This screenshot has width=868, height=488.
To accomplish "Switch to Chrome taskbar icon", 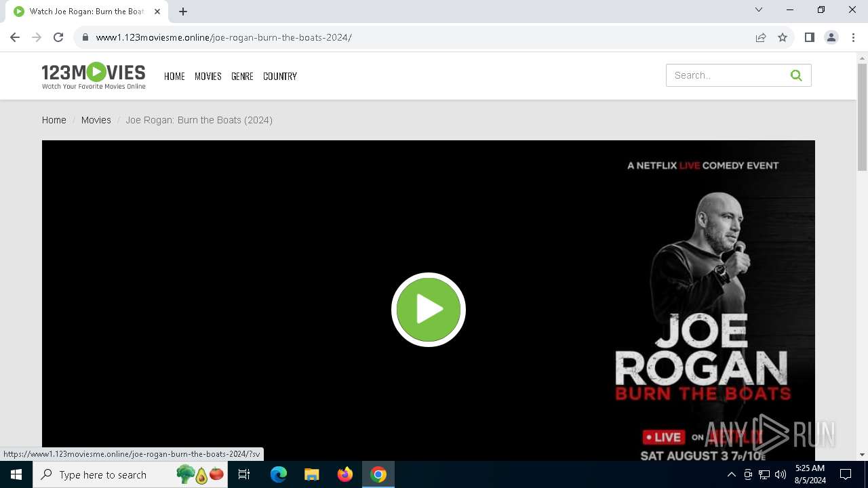I will [x=378, y=474].
